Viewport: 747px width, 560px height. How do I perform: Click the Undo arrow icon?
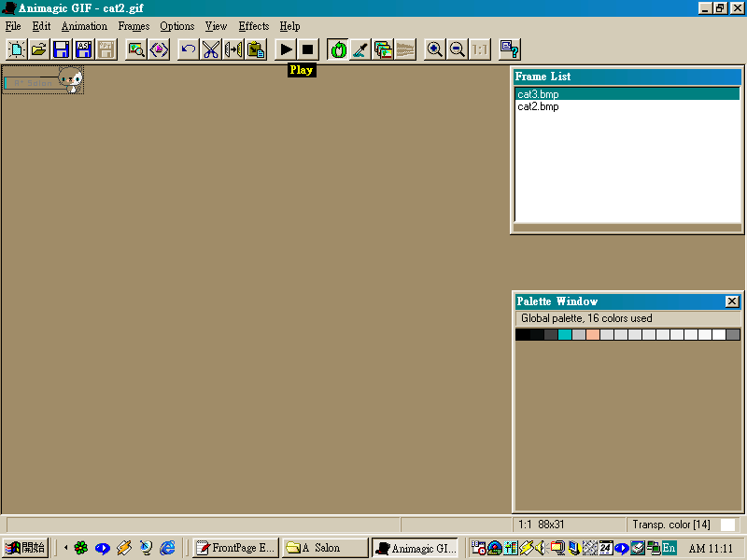click(189, 49)
